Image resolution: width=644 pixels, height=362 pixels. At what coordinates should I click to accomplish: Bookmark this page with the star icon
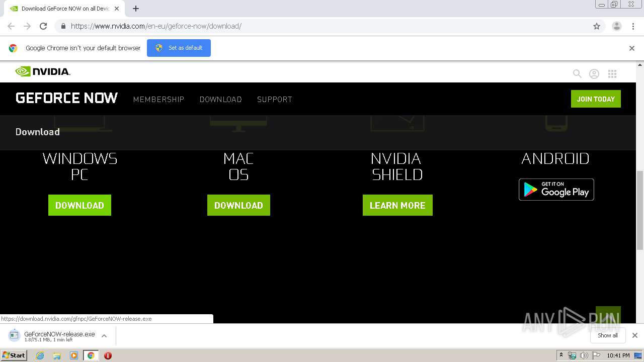(597, 26)
